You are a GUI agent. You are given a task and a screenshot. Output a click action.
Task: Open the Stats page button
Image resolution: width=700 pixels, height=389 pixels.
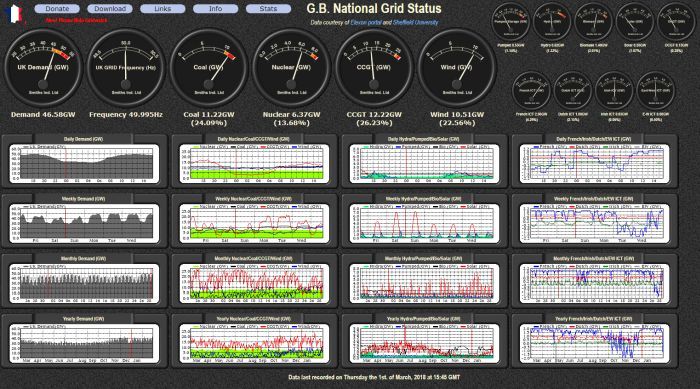click(x=268, y=8)
